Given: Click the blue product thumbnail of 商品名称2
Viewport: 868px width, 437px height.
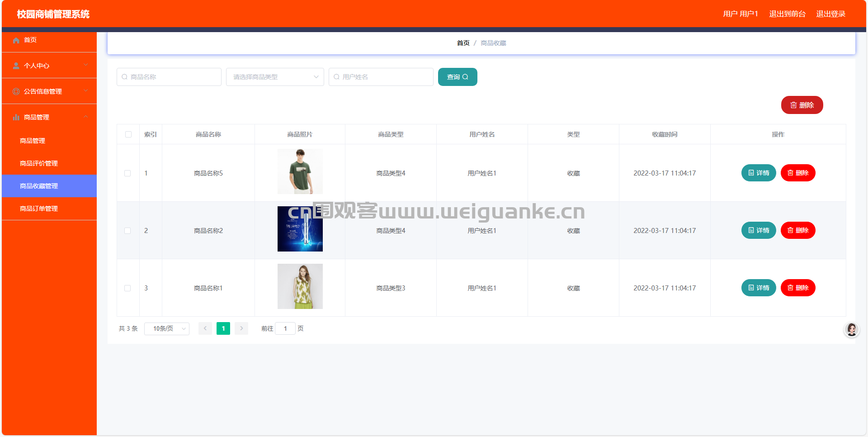Looking at the screenshot, I should pos(300,229).
